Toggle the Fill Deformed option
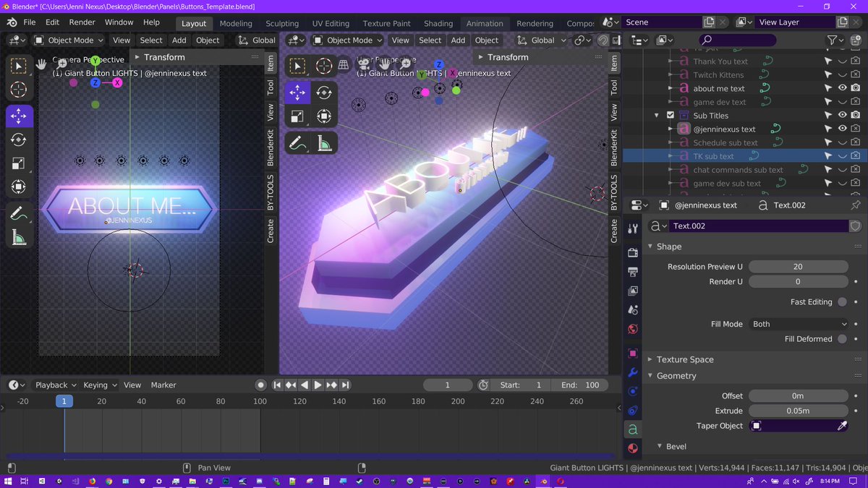The width and height of the screenshot is (868, 488). point(842,339)
